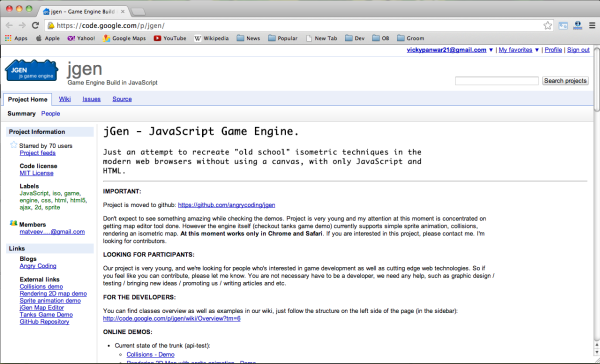Click the Search projects button
The height and width of the screenshot is (364, 600).
[565, 81]
